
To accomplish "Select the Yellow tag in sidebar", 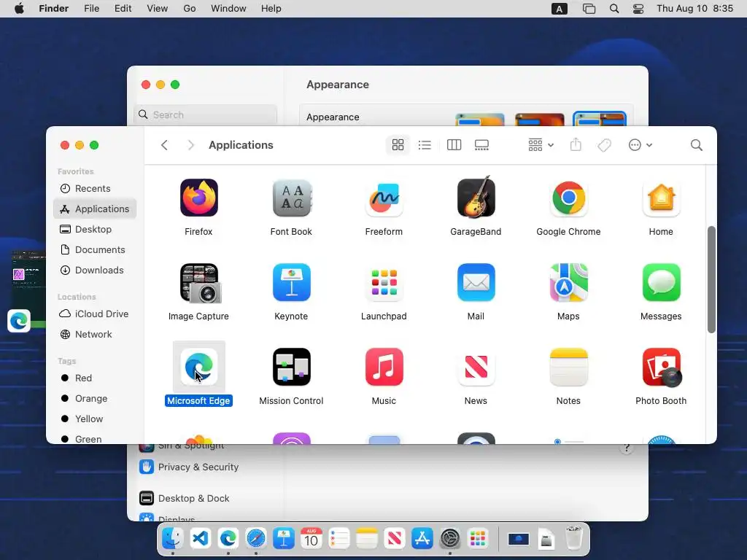I will [95, 419].
